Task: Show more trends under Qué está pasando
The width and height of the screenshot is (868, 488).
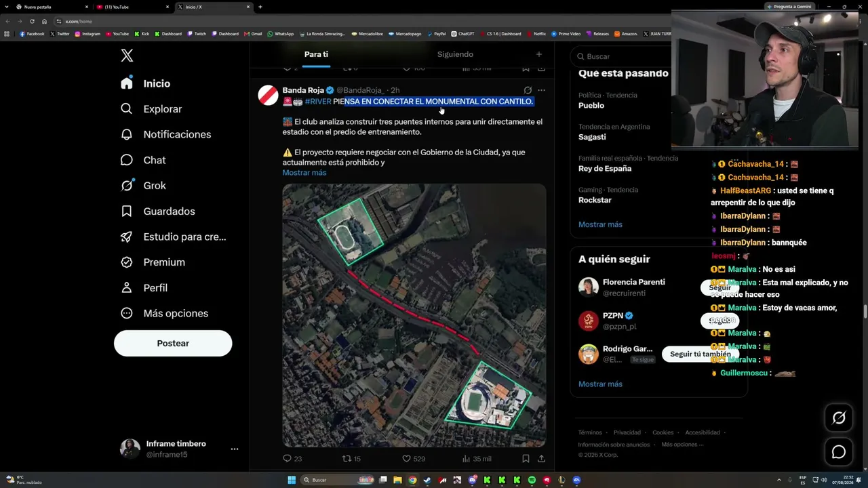Action: tap(600, 224)
